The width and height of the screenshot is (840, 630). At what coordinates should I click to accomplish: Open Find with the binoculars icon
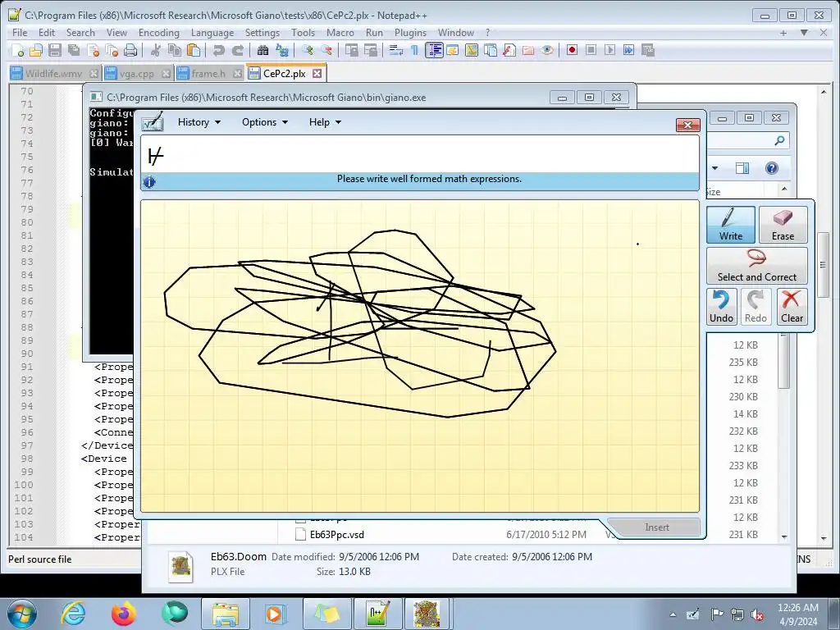[262, 50]
